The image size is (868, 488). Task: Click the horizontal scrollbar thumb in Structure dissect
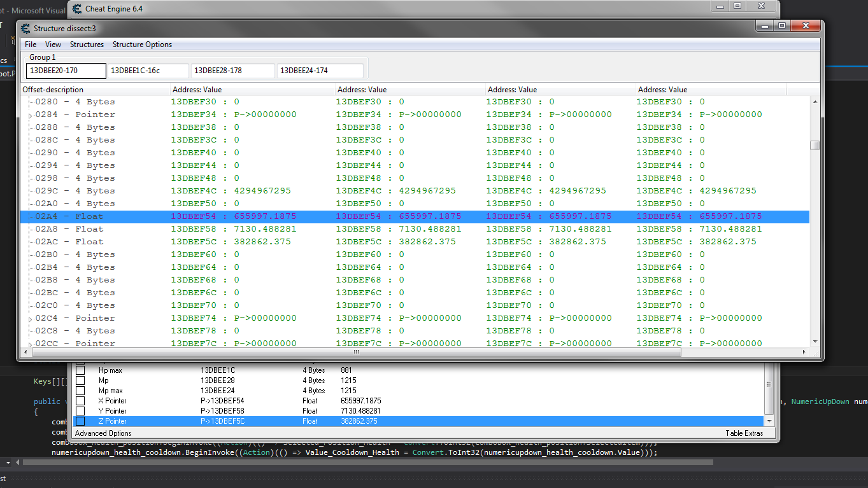click(357, 352)
